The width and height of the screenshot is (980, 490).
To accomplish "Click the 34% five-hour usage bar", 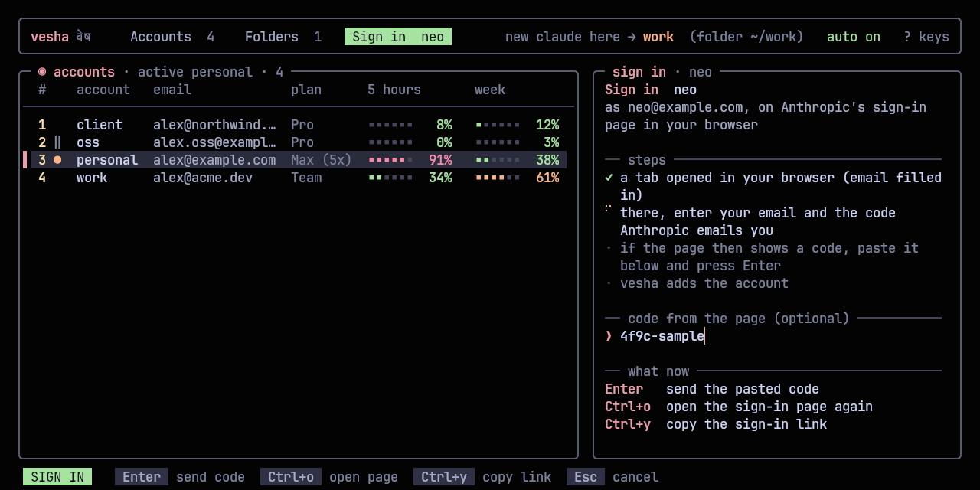I will pyautogui.click(x=390, y=178).
